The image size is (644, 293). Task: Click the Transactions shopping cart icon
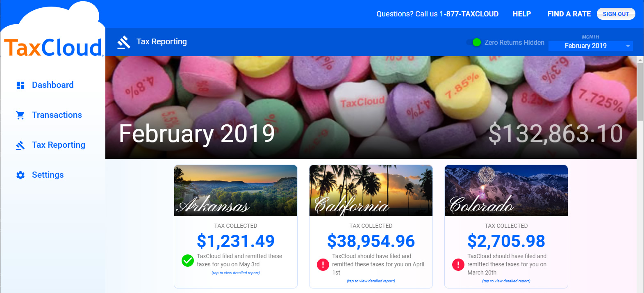coord(20,115)
